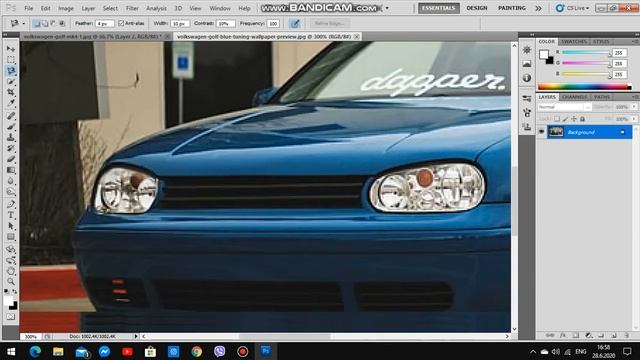Select the Eraser tool
Viewport: 640px width, 360px height.
pos(11,160)
